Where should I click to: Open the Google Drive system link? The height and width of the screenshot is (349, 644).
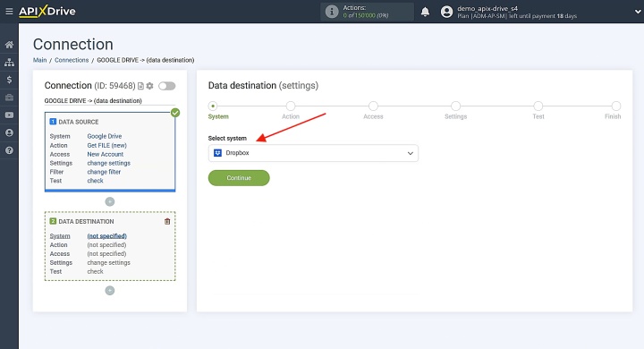105,136
